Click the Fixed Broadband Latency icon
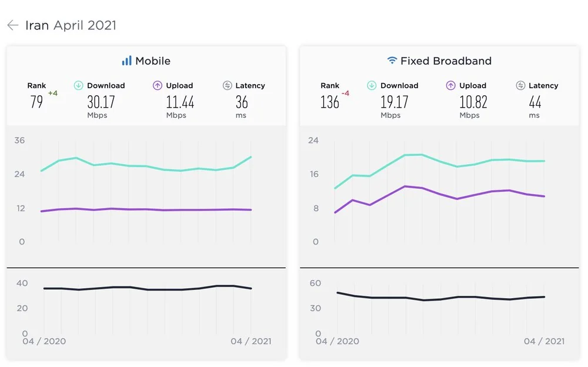The image size is (588, 367). 520,86
